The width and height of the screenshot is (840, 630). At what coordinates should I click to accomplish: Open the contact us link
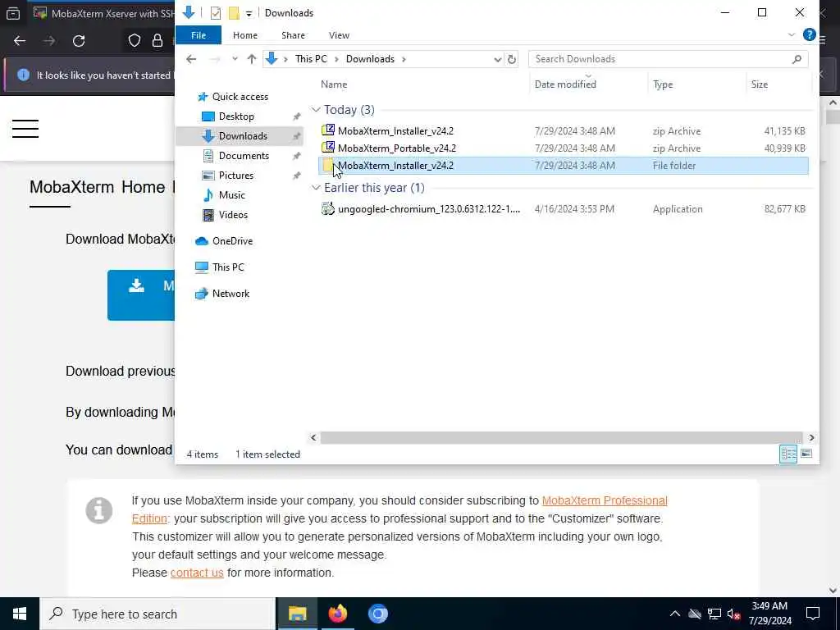tap(197, 573)
